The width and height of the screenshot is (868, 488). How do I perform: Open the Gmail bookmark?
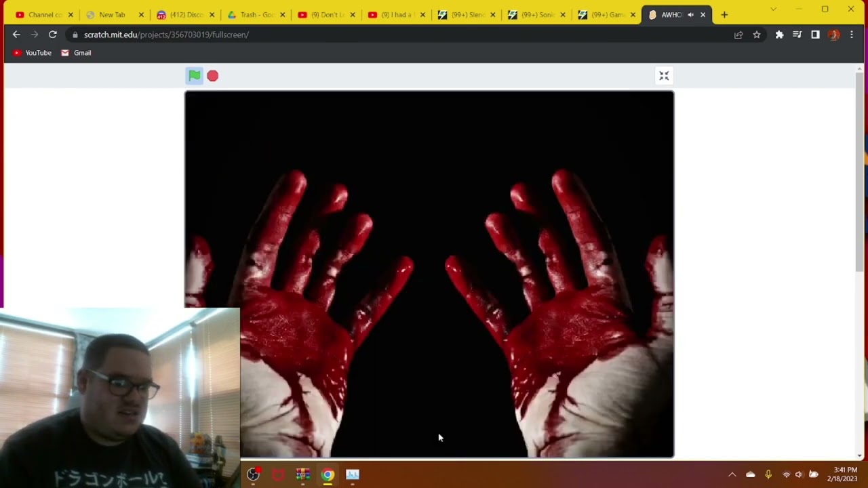76,53
